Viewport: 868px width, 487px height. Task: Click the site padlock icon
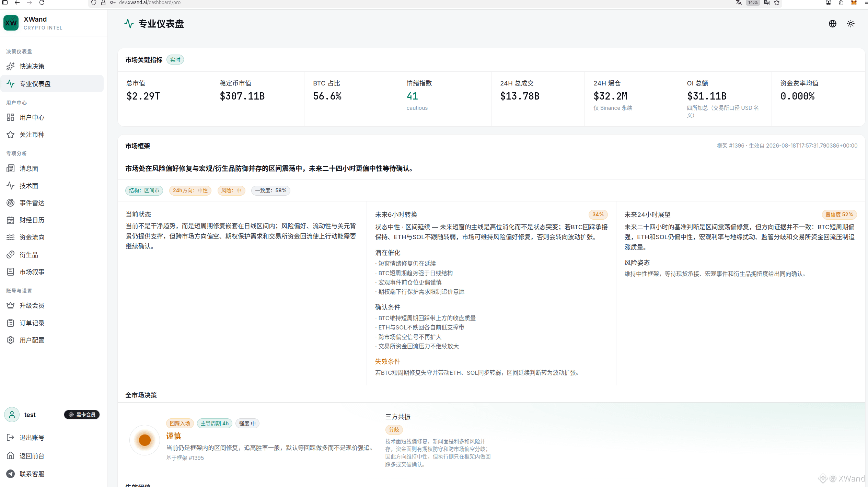[103, 3]
